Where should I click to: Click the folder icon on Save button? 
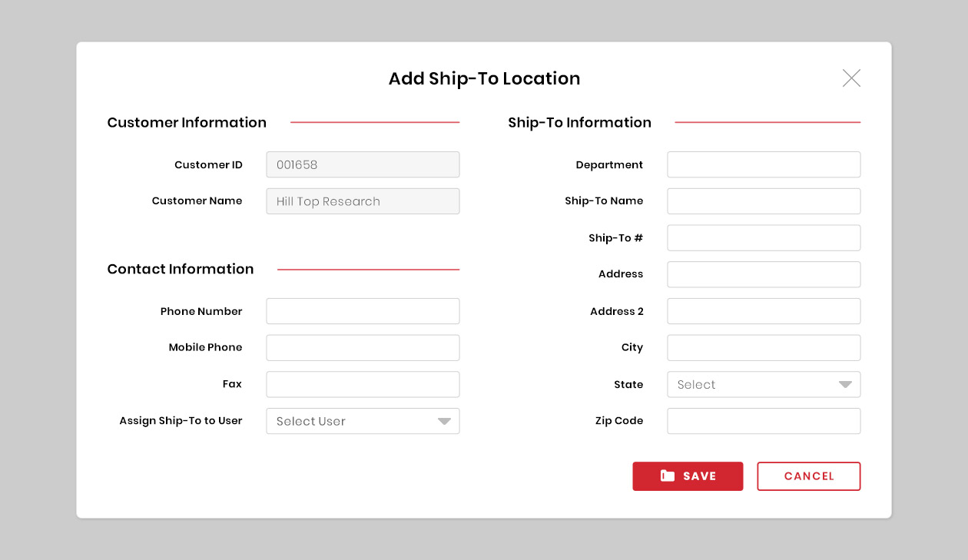click(x=668, y=476)
